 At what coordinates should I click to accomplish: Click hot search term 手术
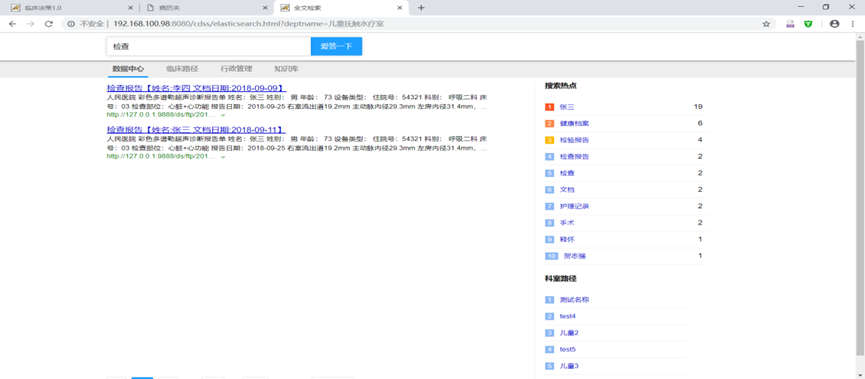click(x=567, y=223)
